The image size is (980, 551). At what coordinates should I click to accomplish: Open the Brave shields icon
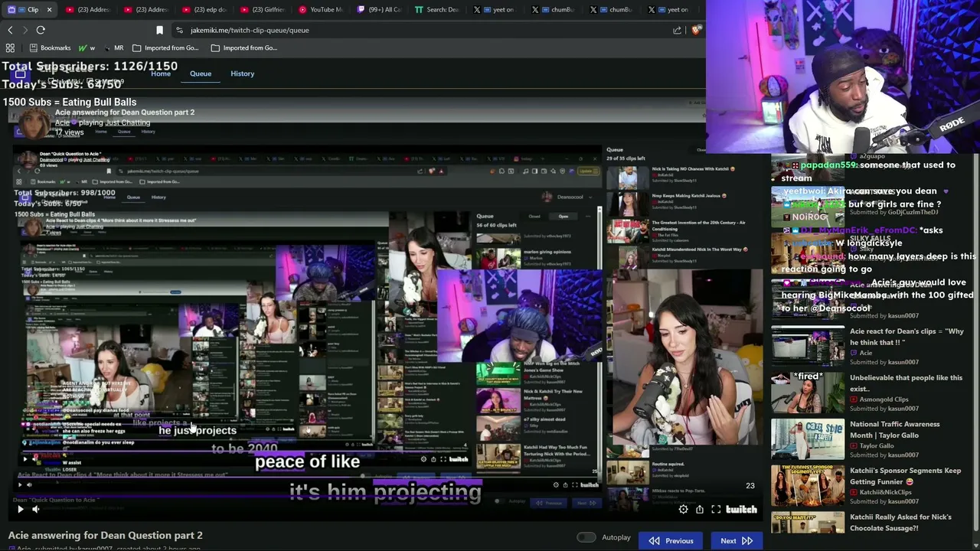(x=696, y=30)
